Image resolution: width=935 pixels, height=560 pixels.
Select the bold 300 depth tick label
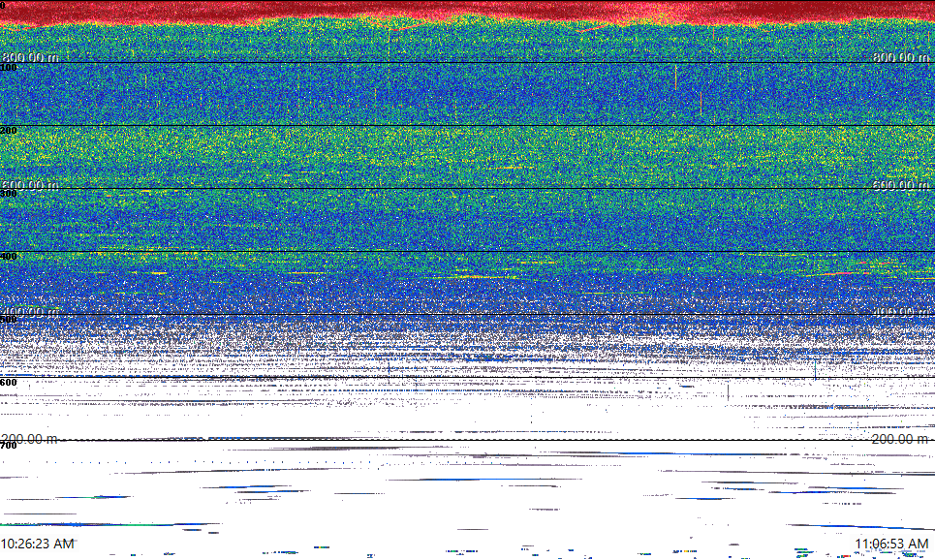click(9, 194)
